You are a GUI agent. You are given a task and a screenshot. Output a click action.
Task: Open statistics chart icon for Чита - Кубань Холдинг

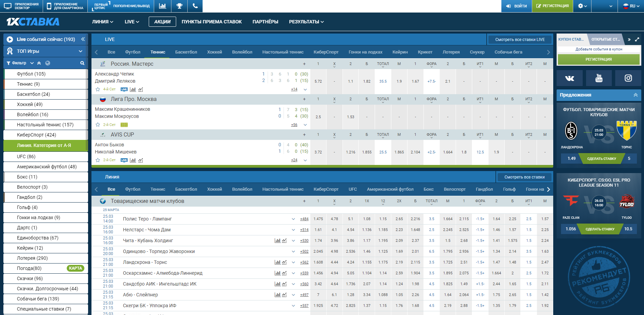[277, 241]
